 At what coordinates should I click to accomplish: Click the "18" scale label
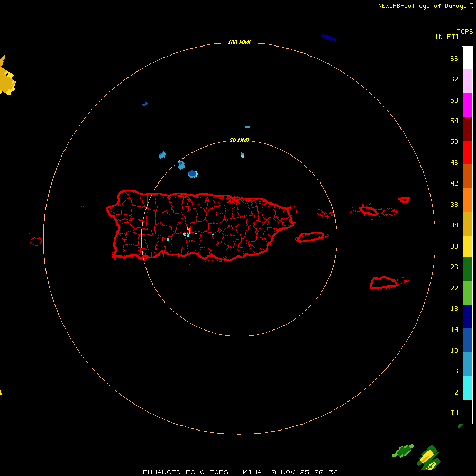pyautogui.click(x=454, y=309)
